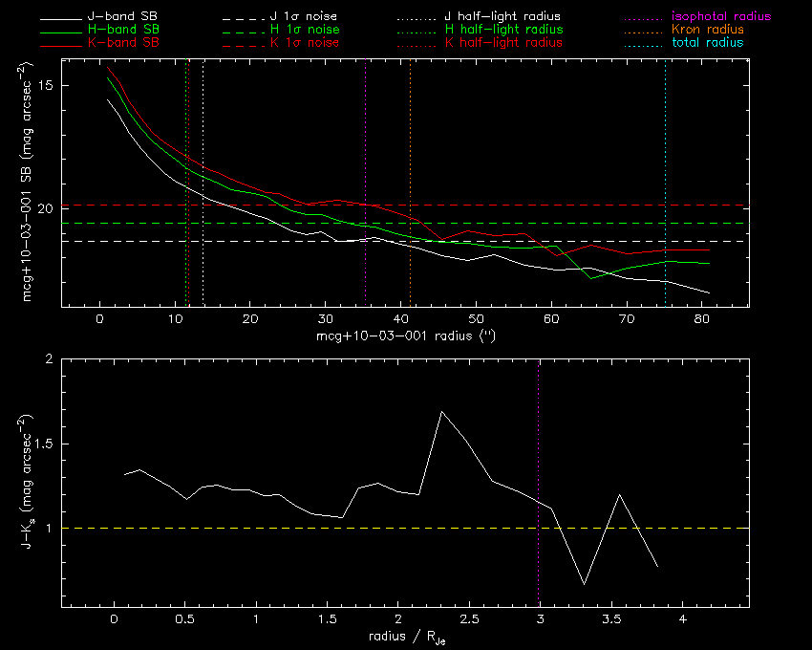This screenshot has width=812, height=650.
Task: Click the orange dotted Kron radius marker line
Action: pyautogui.click(x=410, y=183)
